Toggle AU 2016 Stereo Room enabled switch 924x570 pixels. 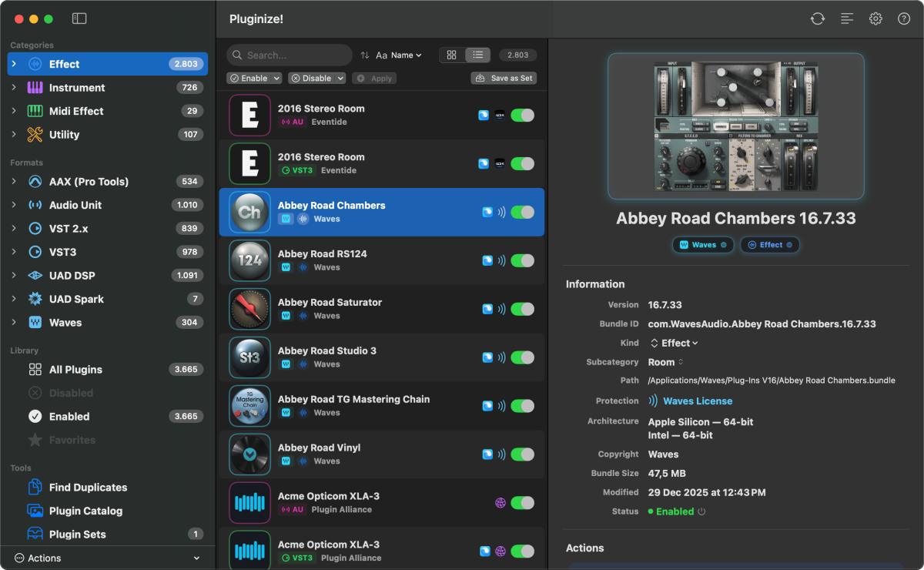tap(522, 116)
